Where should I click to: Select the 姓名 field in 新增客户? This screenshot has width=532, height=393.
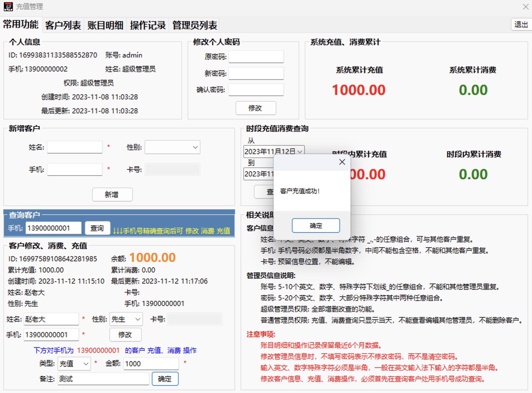[75, 147]
